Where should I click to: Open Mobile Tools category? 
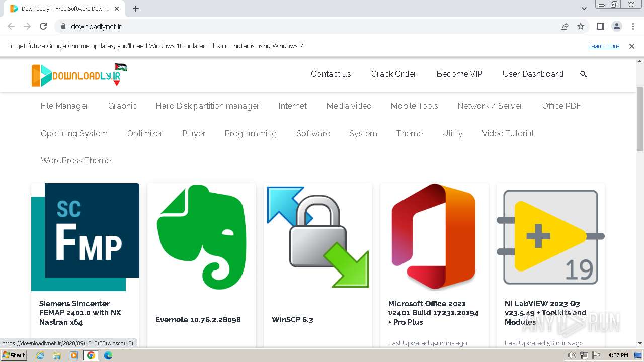click(414, 106)
